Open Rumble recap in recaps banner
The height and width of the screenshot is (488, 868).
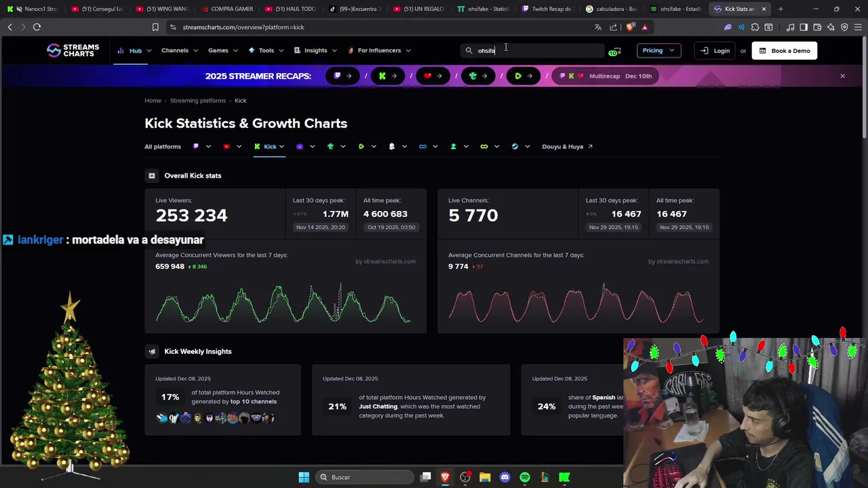coord(524,76)
